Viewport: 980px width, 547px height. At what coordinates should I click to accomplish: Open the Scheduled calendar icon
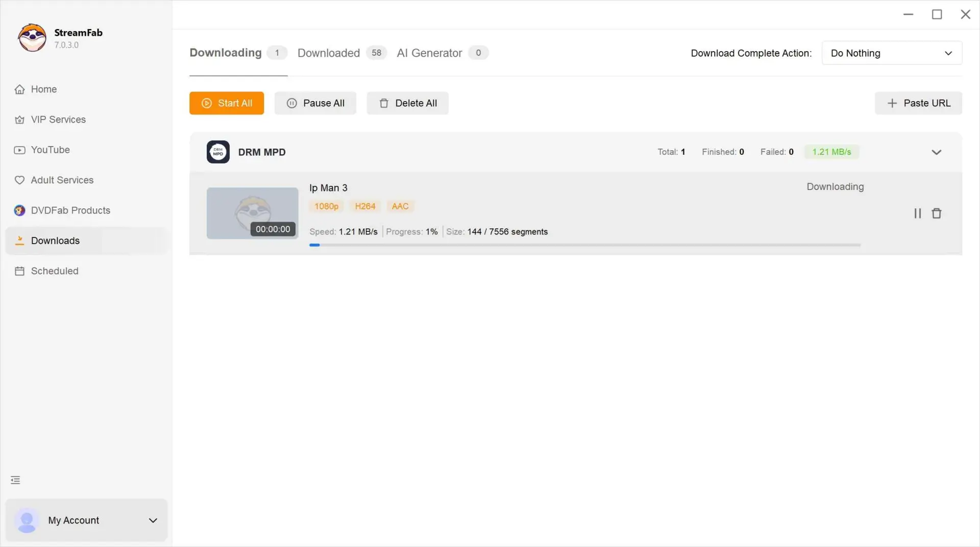tap(19, 271)
